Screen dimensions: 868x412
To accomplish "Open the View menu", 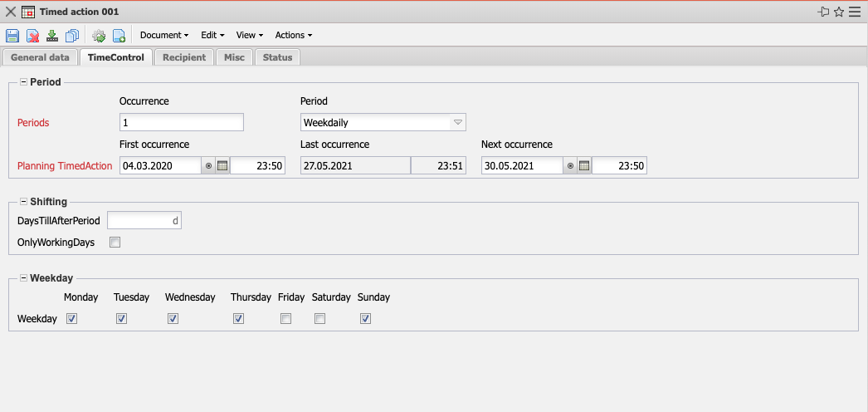I will pyautogui.click(x=250, y=35).
